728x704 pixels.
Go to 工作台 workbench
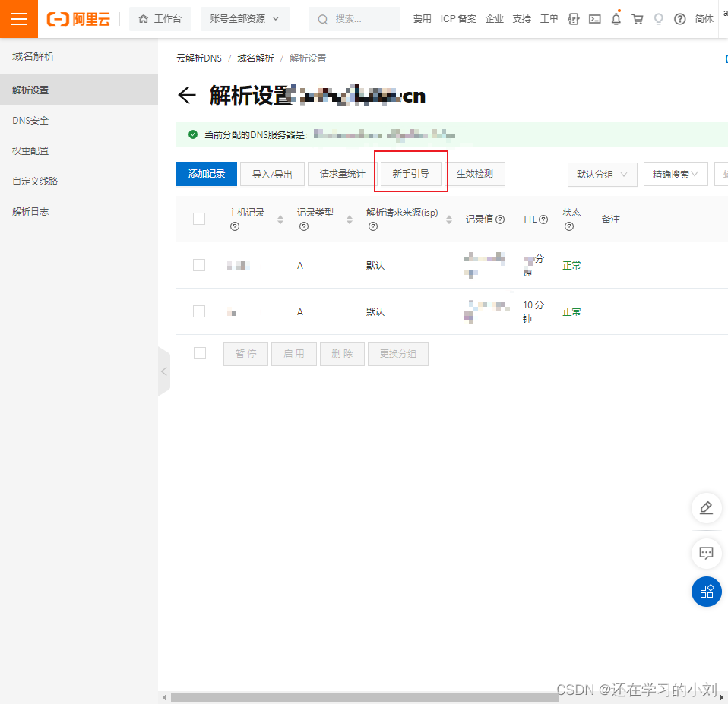(160, 19)
